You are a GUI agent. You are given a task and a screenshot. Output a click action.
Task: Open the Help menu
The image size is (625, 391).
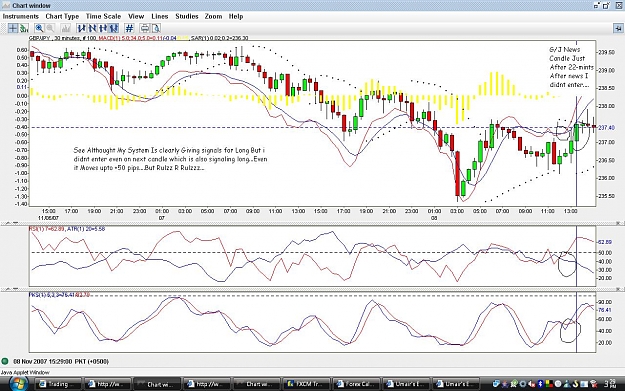tap(236, 16)
